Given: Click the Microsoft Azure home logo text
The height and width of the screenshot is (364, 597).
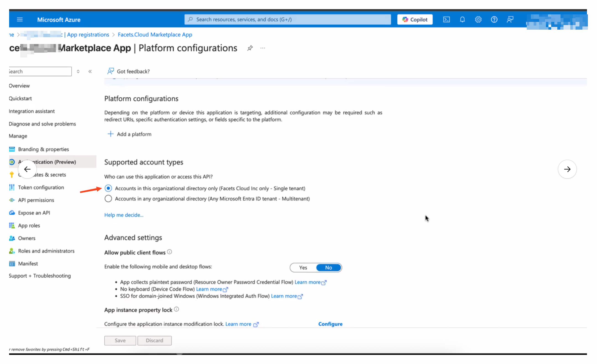Looking at the screenshot, I should (59, 20).
